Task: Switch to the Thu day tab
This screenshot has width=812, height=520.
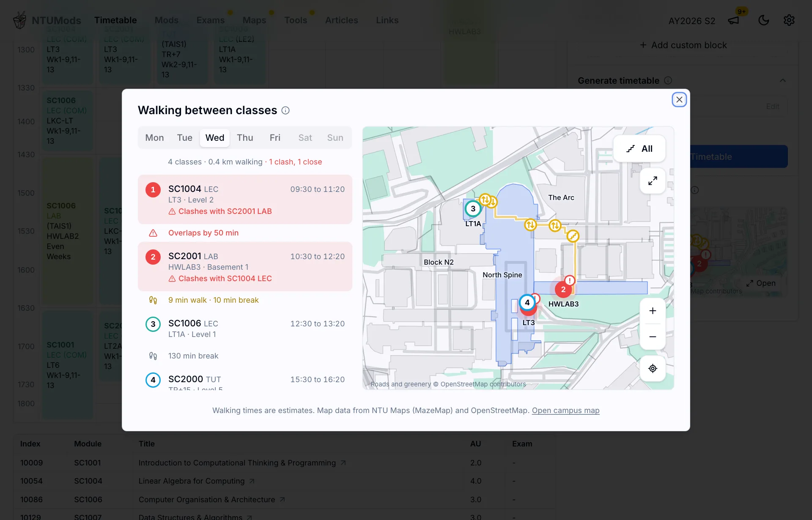Action: pos(245,138)
